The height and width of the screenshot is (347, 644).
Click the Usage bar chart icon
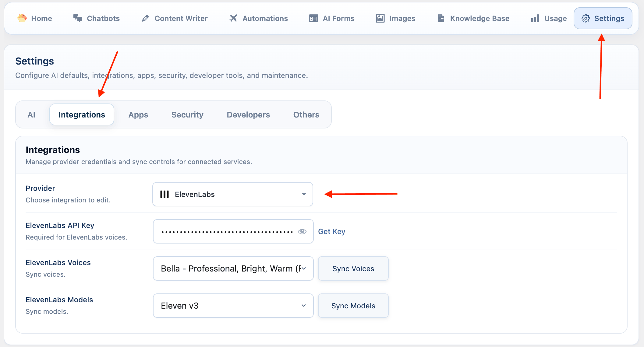click(x=535, y=18)
